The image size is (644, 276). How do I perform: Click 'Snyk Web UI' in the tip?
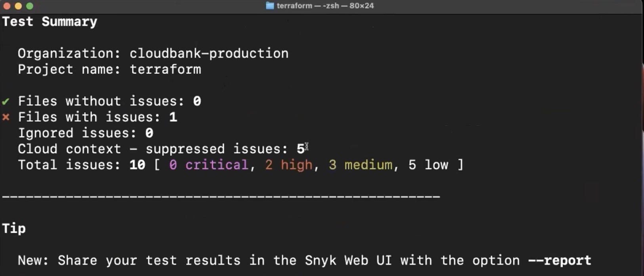tap(349, 261)
